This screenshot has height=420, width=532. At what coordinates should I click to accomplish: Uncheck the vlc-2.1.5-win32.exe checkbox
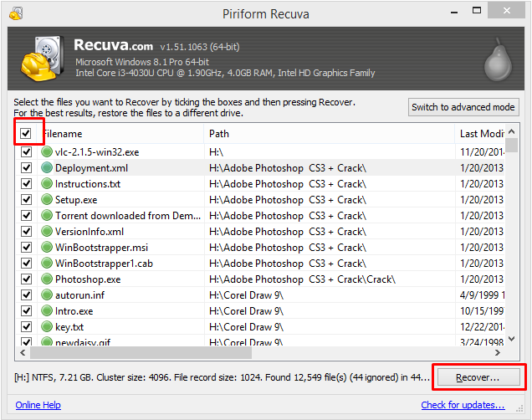[27, 151]
